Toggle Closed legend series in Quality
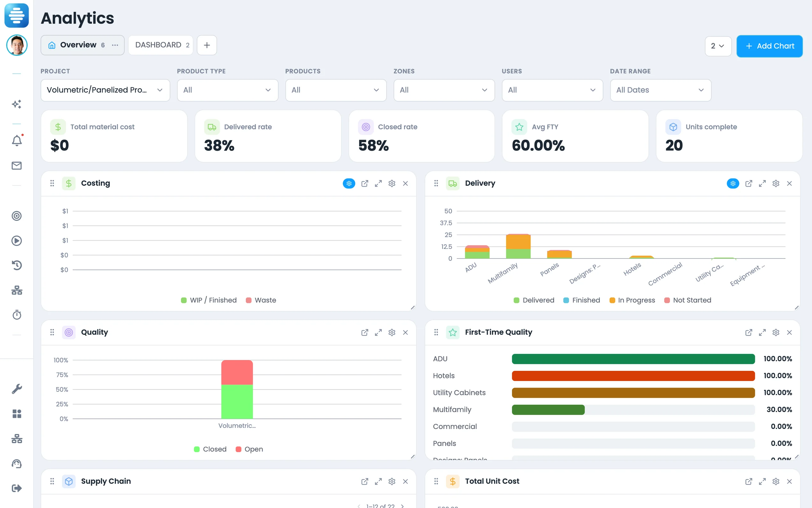Screen dimensions: 812x508 (210, 449)
